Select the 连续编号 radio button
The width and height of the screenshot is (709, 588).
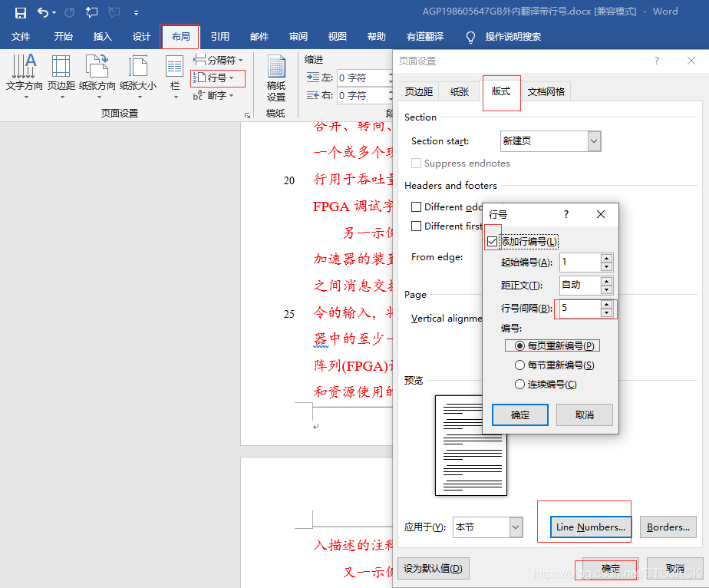pos(520,385)
